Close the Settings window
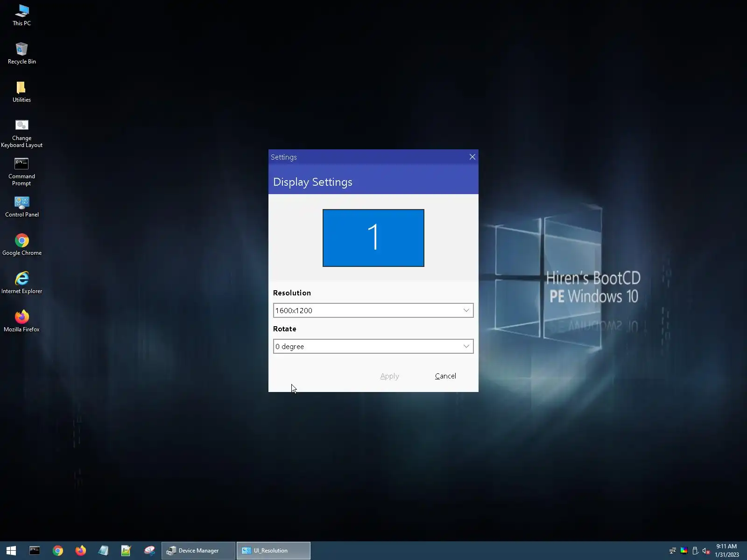Viewport: 747px width, 560px height. pyautogui.click(x=472, y=157)
